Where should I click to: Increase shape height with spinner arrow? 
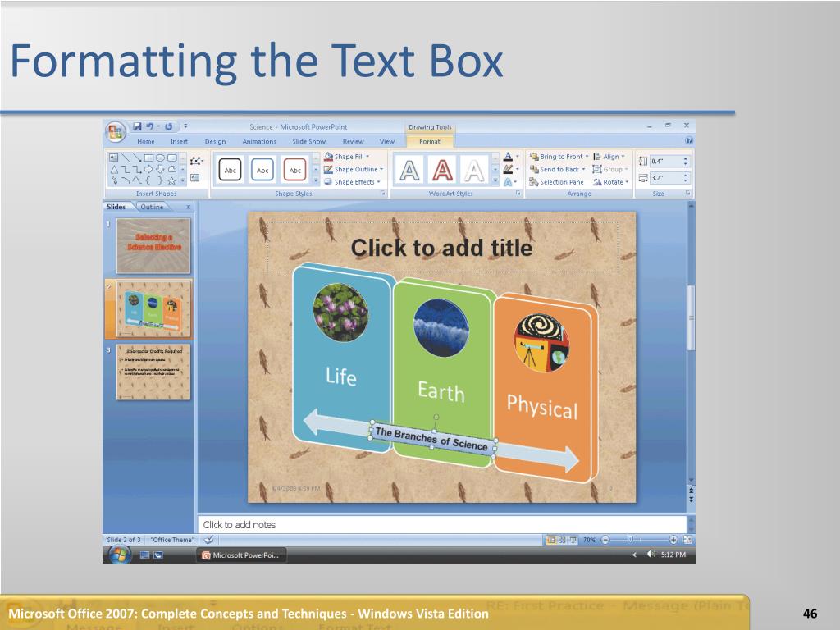point(685,158)
